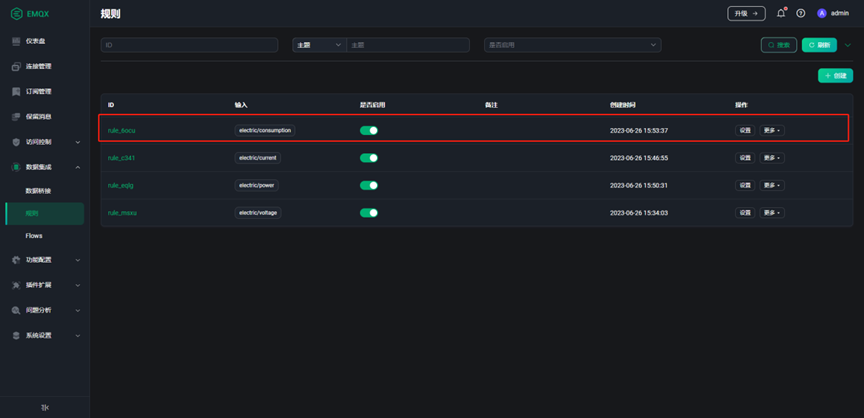Click 设置 for rule_msxu
The height and width of the screenshot is (418, 864).
(745, 213)
